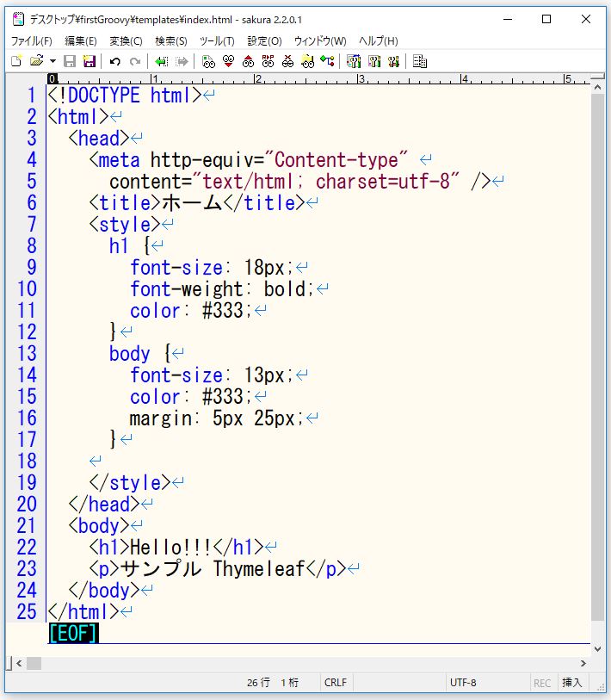Open the type settings list icon
Image resolution: width=611 pixels, height=700 pixels.
pyautogui.click(x=354, y=61)
